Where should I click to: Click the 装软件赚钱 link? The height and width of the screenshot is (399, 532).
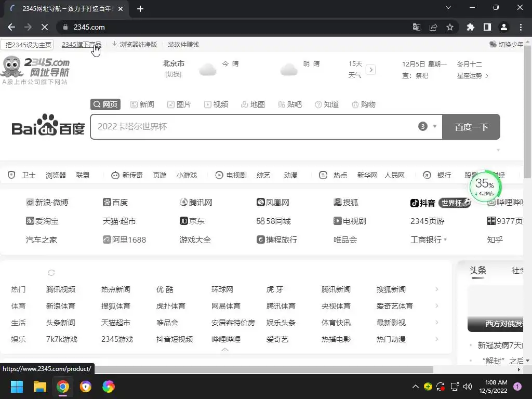point(183,45)
